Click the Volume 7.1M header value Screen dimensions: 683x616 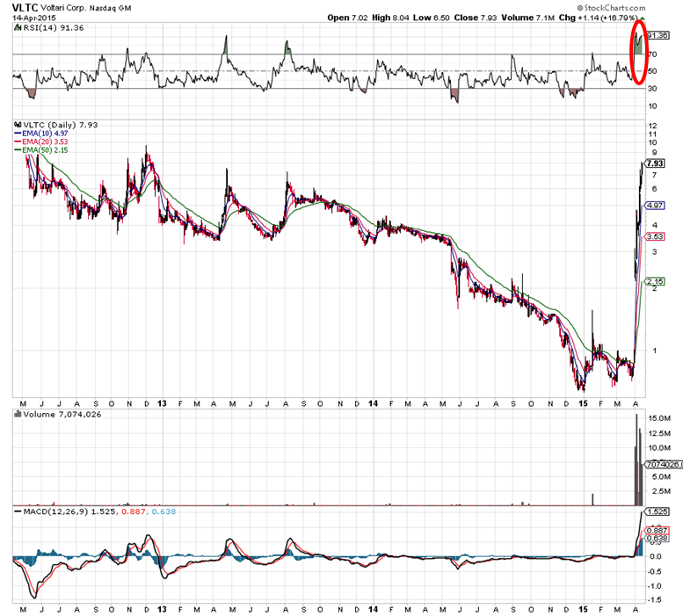pos(527,18)
